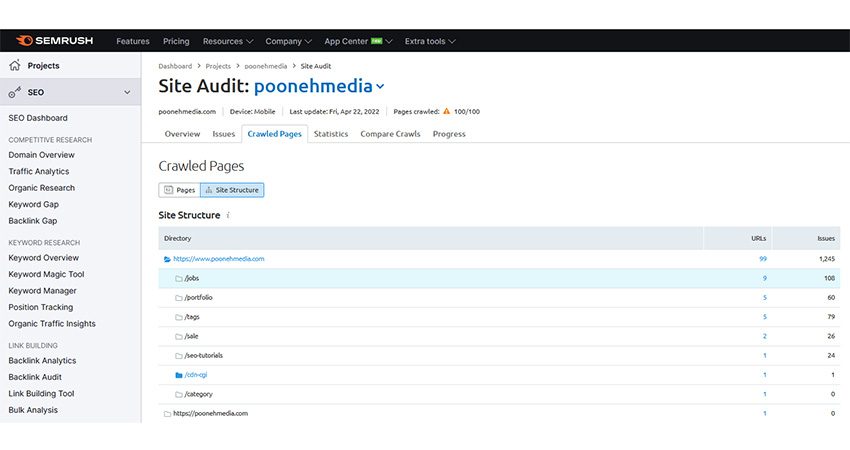The height and width of the screenshot is (450, 850).
Task: Open Link Building Tool
Action: 41,394
